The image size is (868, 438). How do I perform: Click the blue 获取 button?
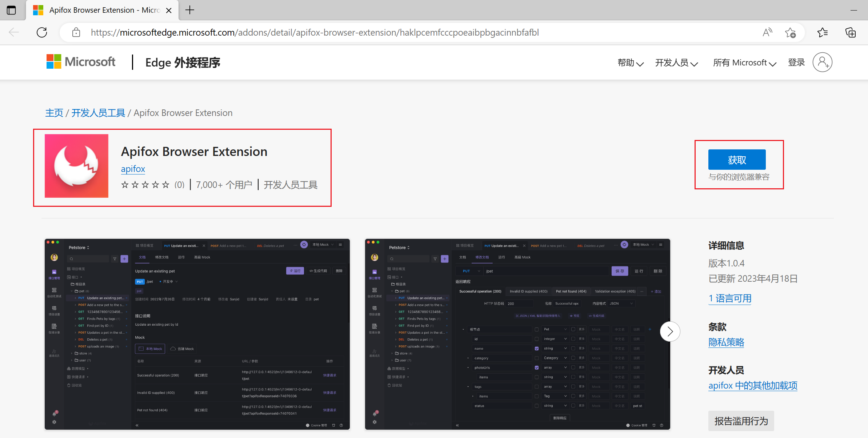click(x=737, y=160)
